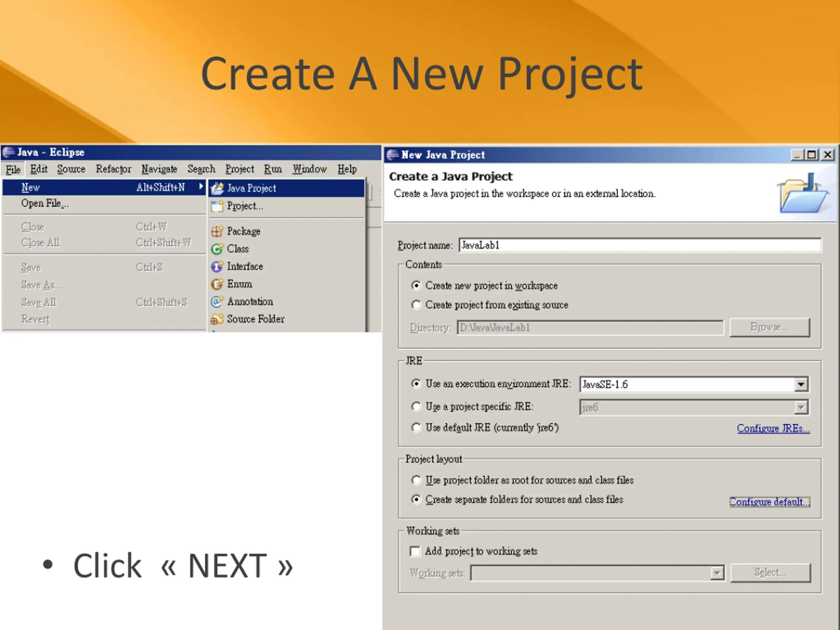Open the Search menu
840x630 pixels.
pyautogui.click(x=201, y=169)
